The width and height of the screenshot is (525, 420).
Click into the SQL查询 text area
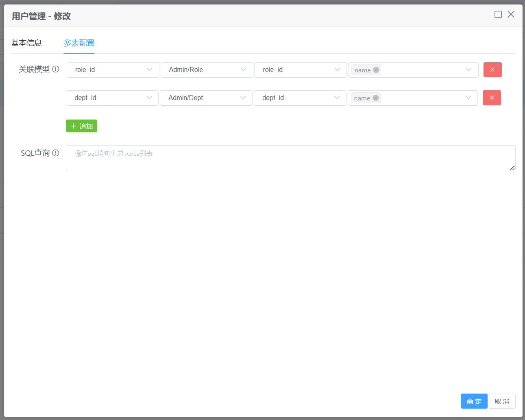290,158
